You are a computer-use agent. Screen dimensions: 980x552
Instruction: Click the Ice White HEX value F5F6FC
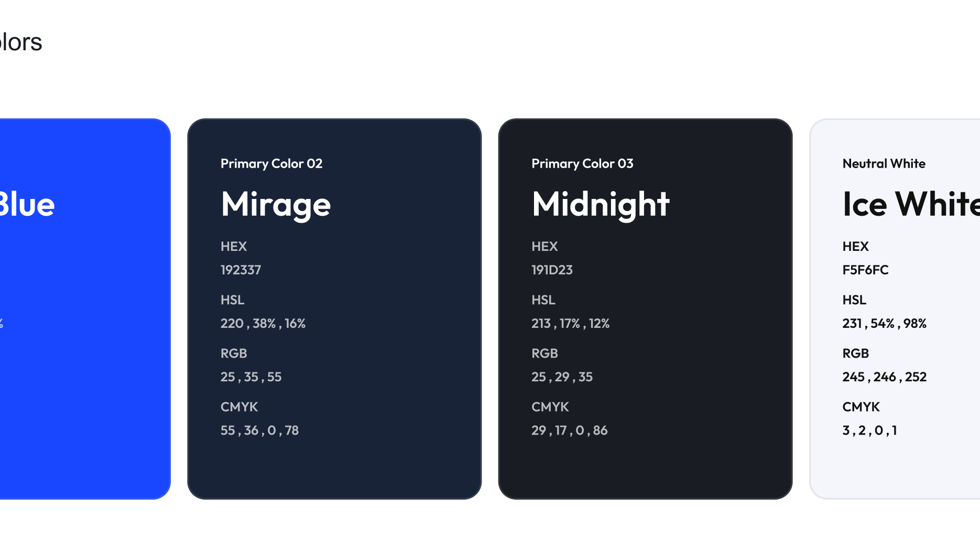coord(865,270)
